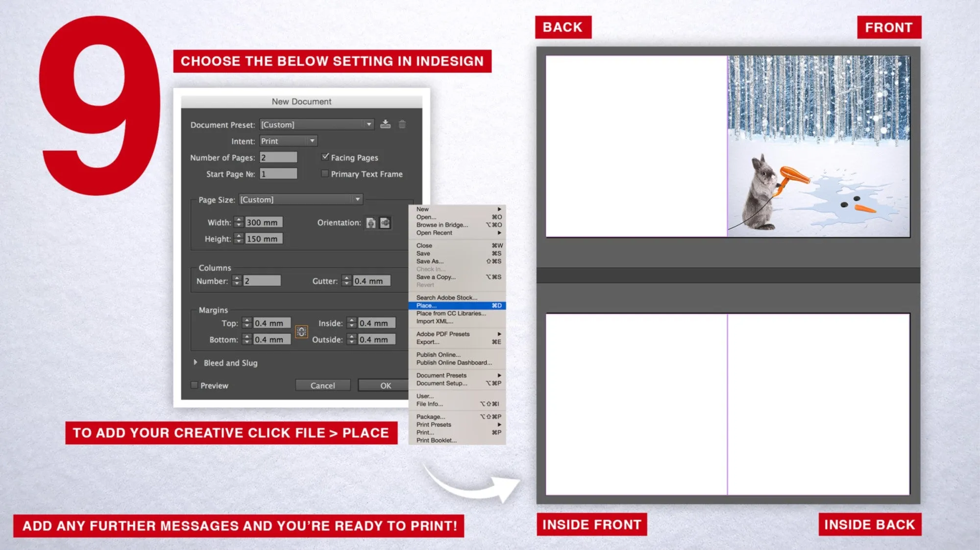Toggle the Preview checkbox
The height and width of the screenshot is (550, 980).
click(194, 385)
